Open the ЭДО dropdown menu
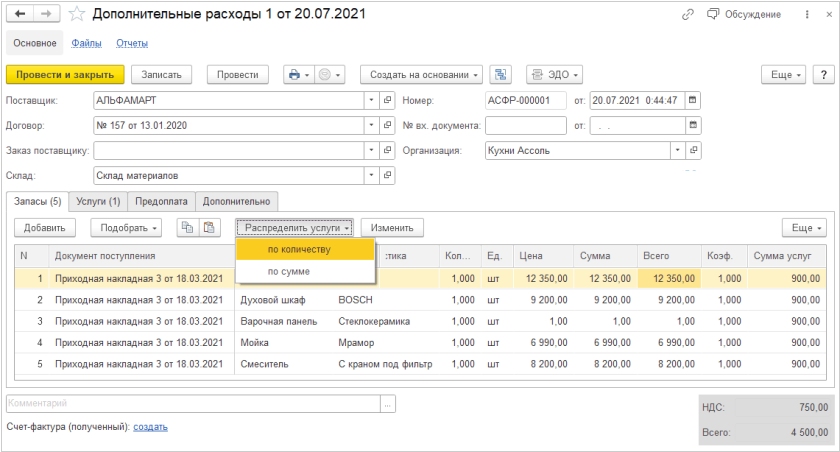Viewport: 840px width, 452px height. (x=554, y=75)
